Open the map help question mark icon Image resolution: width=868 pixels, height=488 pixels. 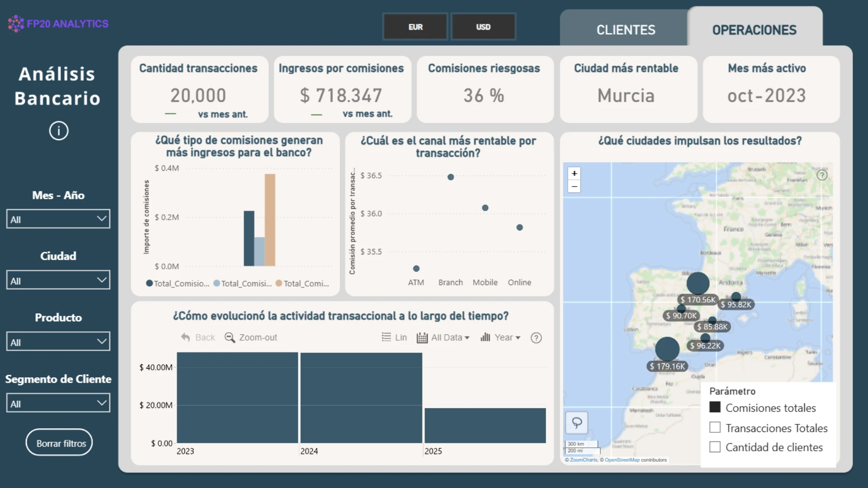click(822, 175)
